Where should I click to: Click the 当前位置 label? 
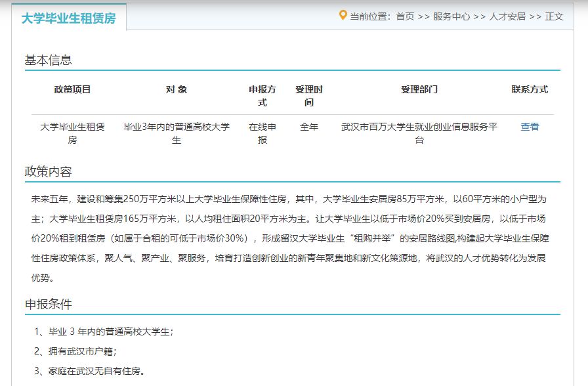coord(370,16)
